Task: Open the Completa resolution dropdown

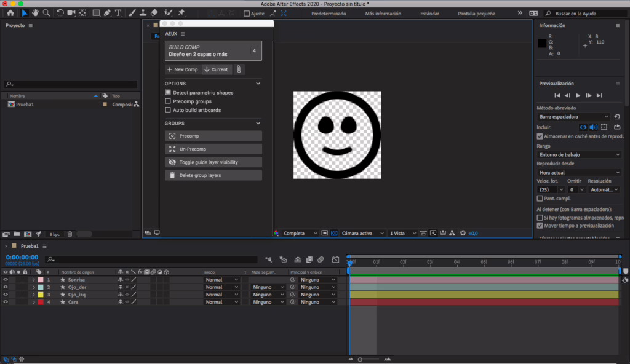Action: point(300,234)
